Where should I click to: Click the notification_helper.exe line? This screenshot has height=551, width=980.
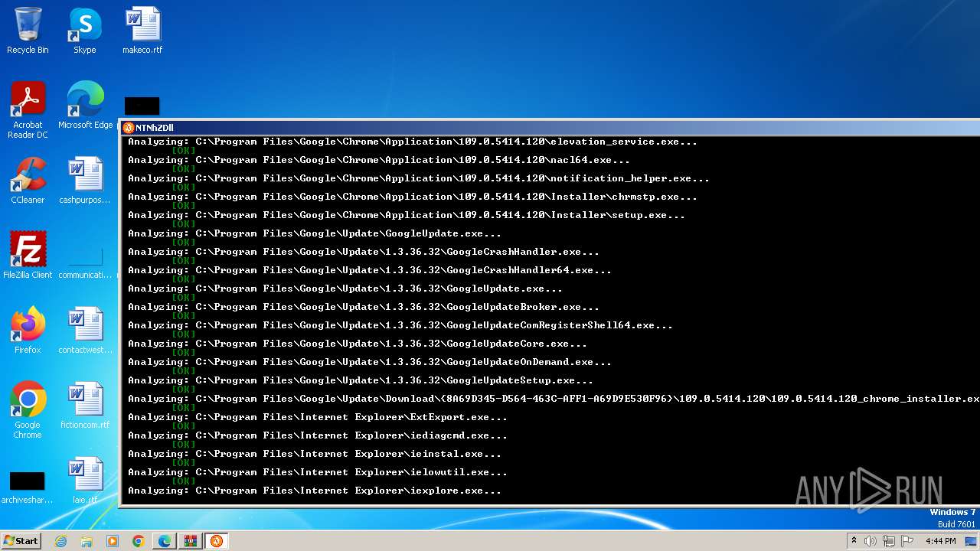419,178
